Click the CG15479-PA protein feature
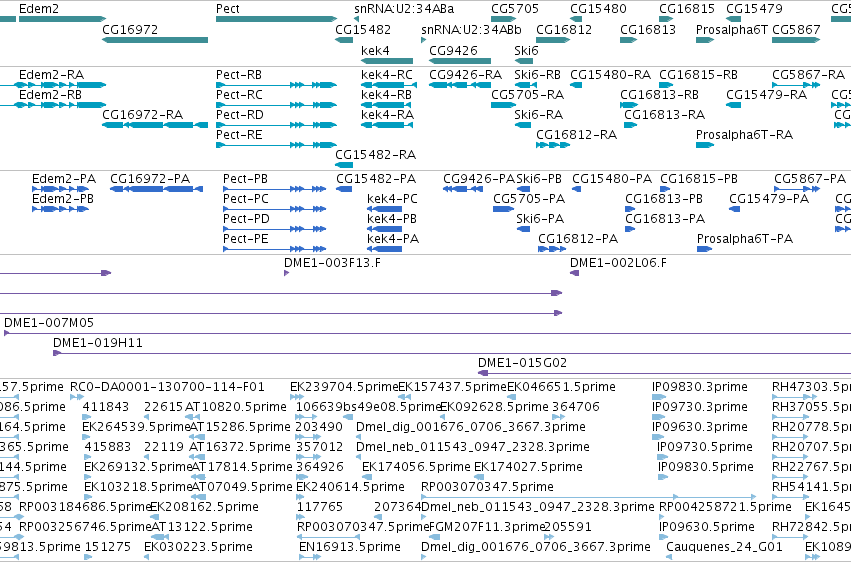This screenshot has height=562, width=851. (735, 209)
